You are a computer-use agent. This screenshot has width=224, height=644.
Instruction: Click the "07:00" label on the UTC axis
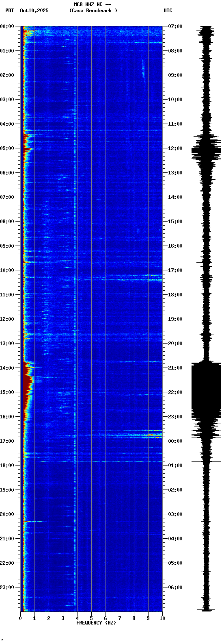point(175,26)
